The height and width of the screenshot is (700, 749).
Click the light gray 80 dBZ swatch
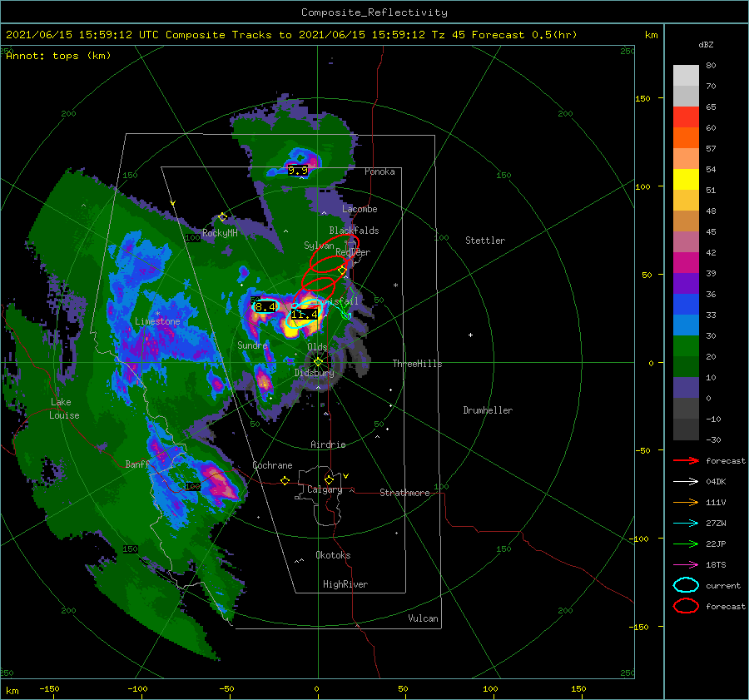tap(686, 75)
